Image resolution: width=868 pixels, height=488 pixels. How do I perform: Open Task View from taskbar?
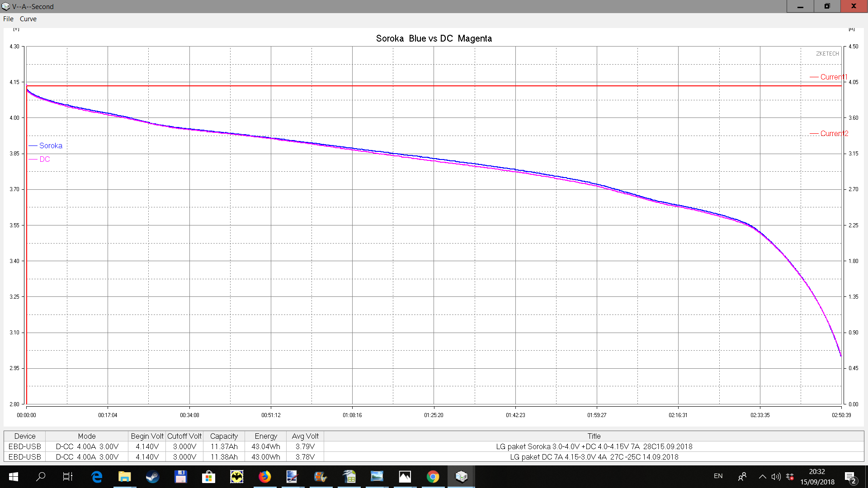68,477
